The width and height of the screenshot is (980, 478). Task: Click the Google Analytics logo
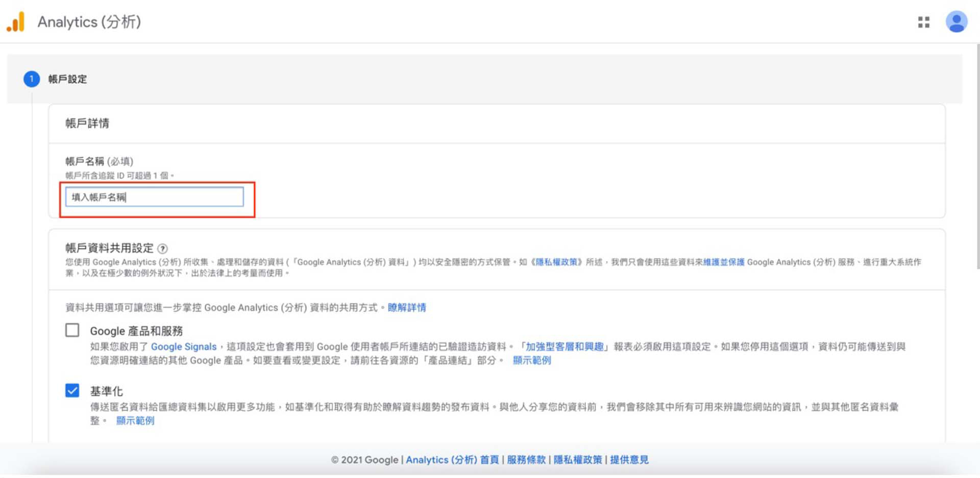tap(16, 22)
